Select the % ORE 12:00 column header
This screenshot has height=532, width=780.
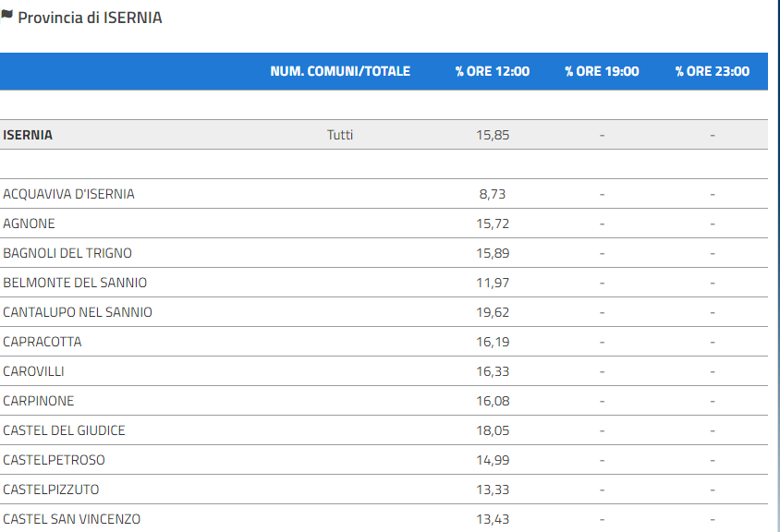point(493,71)
